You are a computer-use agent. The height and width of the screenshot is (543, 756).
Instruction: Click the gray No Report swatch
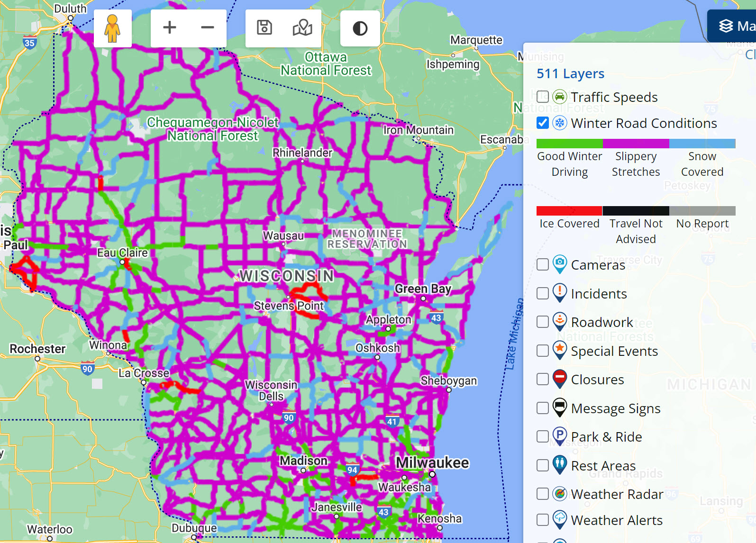702,211
